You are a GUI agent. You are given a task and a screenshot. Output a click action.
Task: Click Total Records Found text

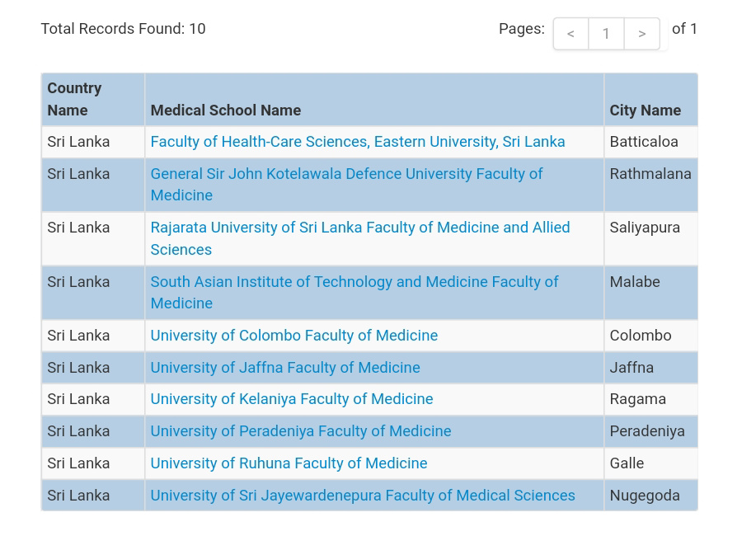[123, 29]
